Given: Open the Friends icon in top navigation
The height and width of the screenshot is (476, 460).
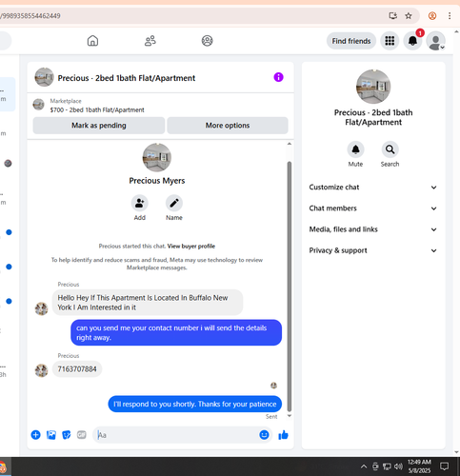Looking at the screenshot, I should click(x=150, y=41).
